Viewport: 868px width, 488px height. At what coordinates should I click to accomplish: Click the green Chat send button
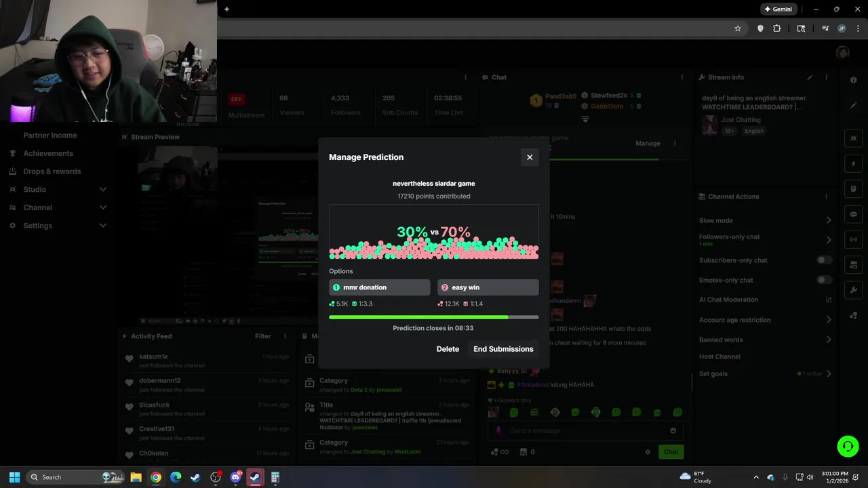(x=671, y=452)
